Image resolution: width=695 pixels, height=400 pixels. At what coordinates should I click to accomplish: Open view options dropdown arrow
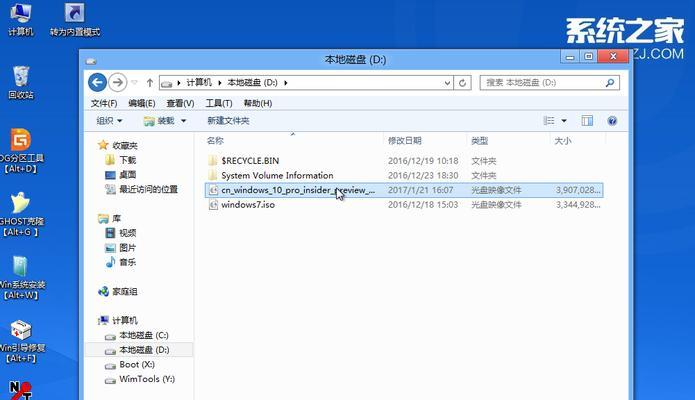564,121
